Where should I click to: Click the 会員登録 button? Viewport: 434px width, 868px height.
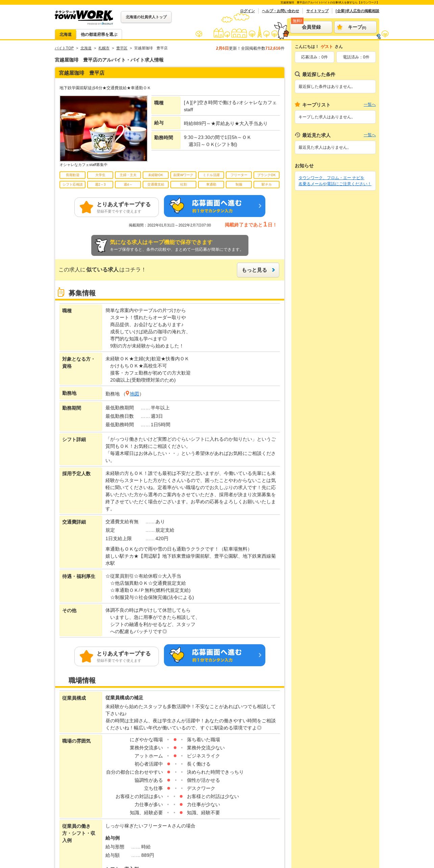(x=311, y=27)
